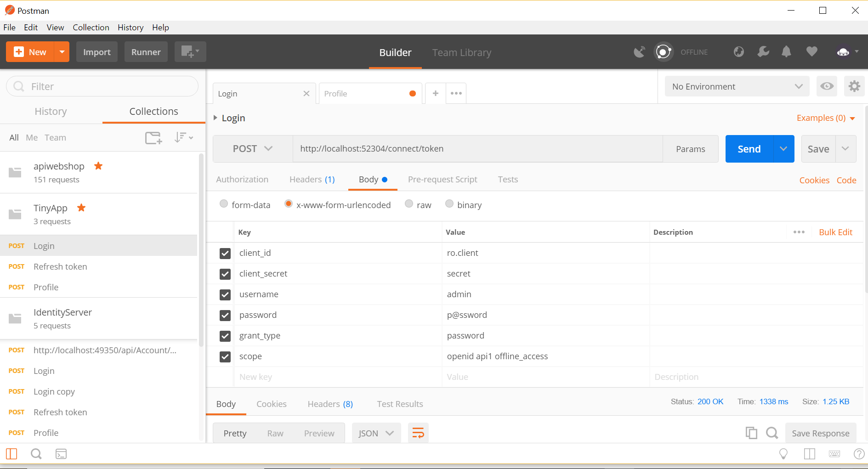868x469 pixels.
Task: Toggle sidebar icon in status bar
Action: click(11, 454)
